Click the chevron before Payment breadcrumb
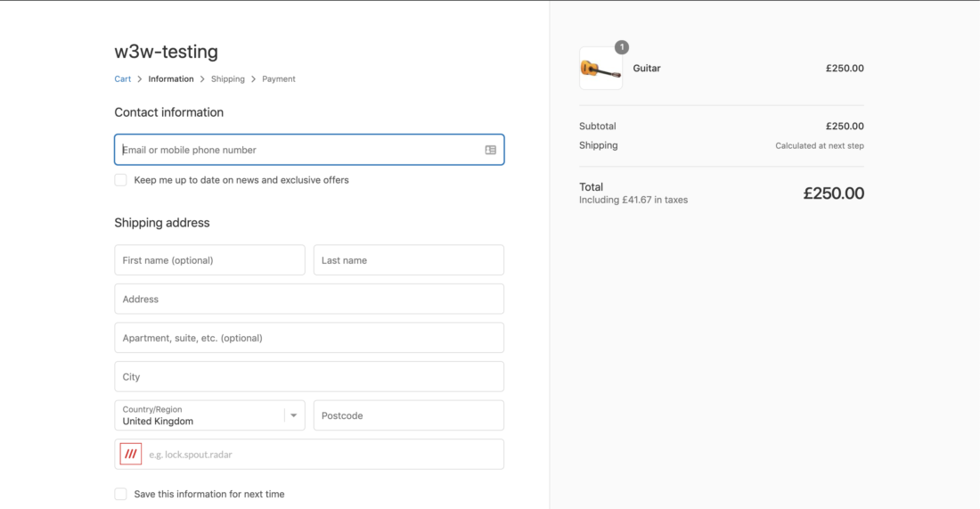Screen dimensions: 980x509 pos(253,79)
